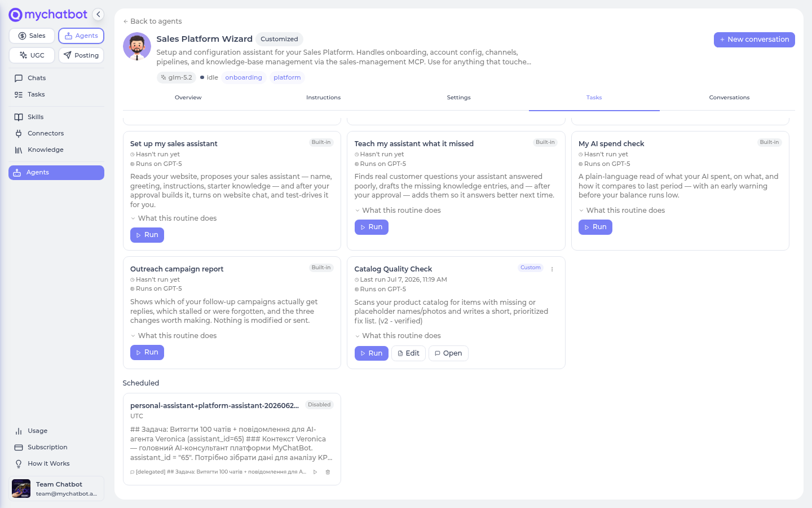Click the Outreach campaign report title
This screenshot has width=812, height=508.
point(177,269)
